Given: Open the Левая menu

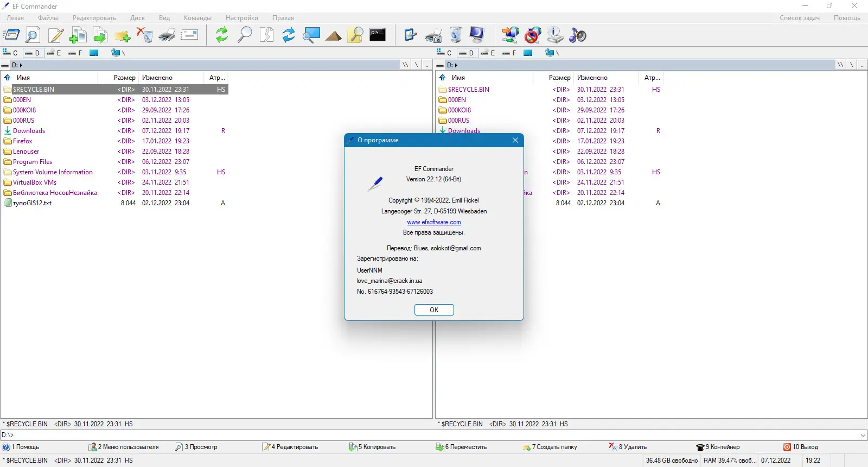Looking at the screenshot, I should pyautogui.click(x=15, y=18).
